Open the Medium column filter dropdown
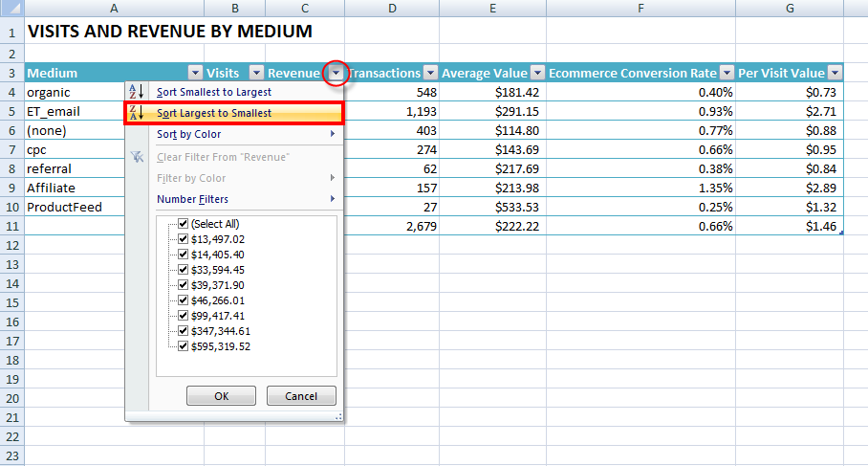The height and width of the screenshot is (466, 868). pos(195,73)
